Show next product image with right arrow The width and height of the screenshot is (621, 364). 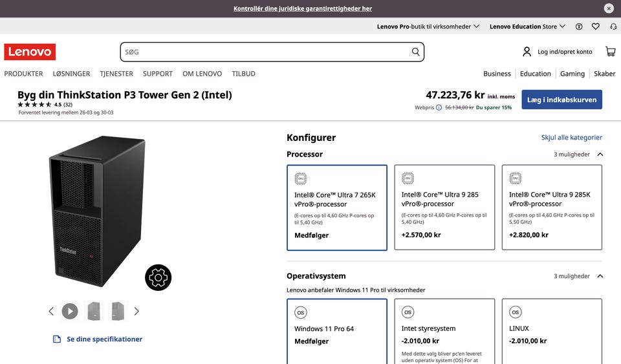[x=136, y=312]
